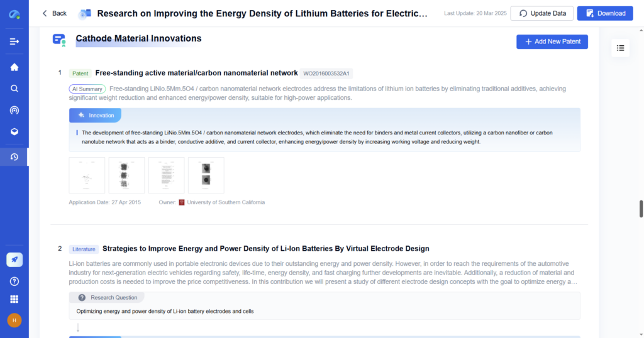The width and height of the screenshot is (644, 338).
Task: Go back using Back button
Action: [x=55, y=13]
